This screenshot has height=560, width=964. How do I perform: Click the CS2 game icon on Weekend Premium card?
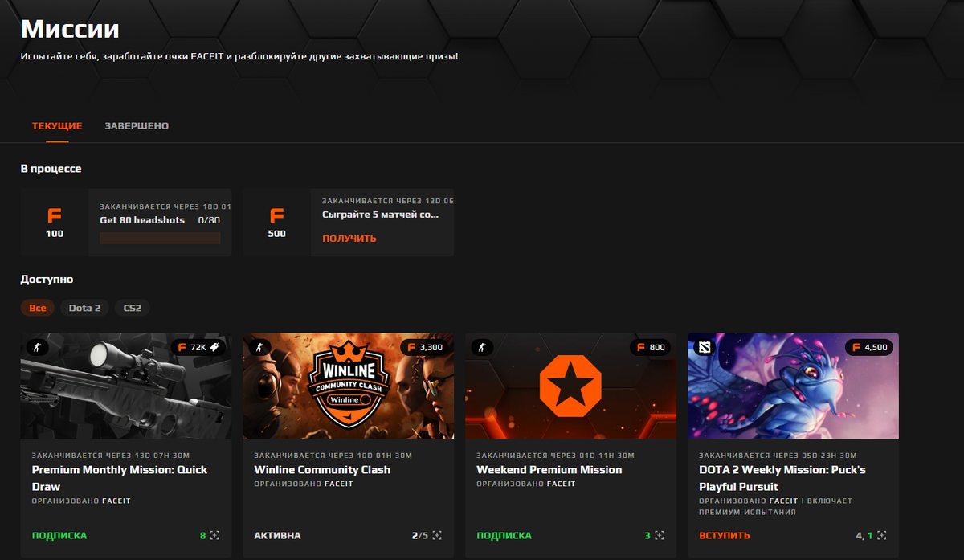(481, 347)
